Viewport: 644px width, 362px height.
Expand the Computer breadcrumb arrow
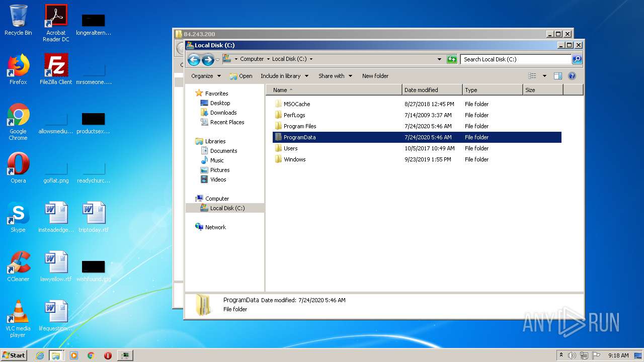pyautogui.click(x=268, y=59)
